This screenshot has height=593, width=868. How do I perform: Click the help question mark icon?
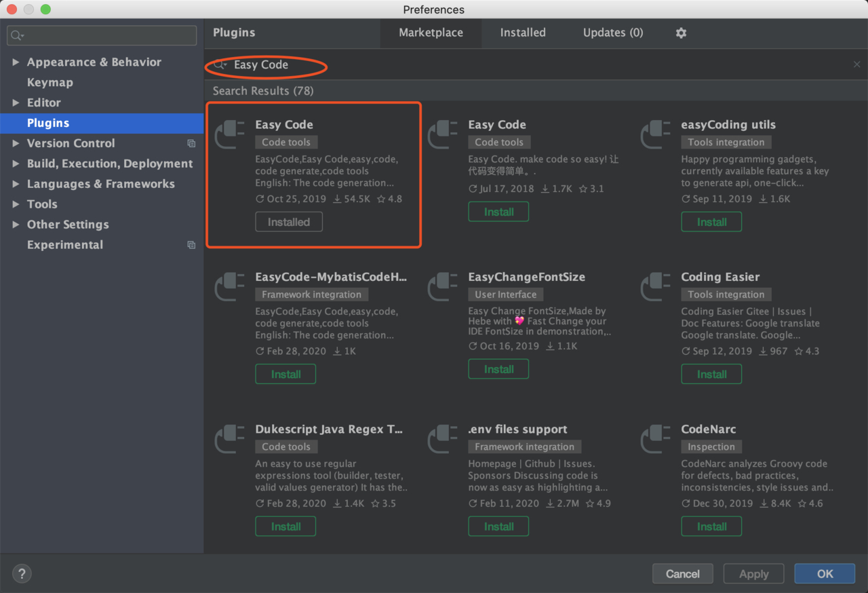21,573
